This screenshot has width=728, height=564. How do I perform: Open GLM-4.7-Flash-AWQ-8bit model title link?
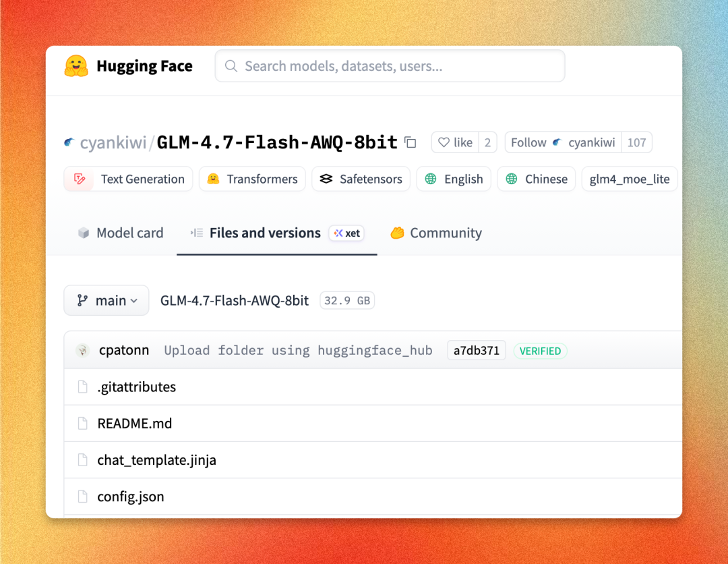[277, 142]
